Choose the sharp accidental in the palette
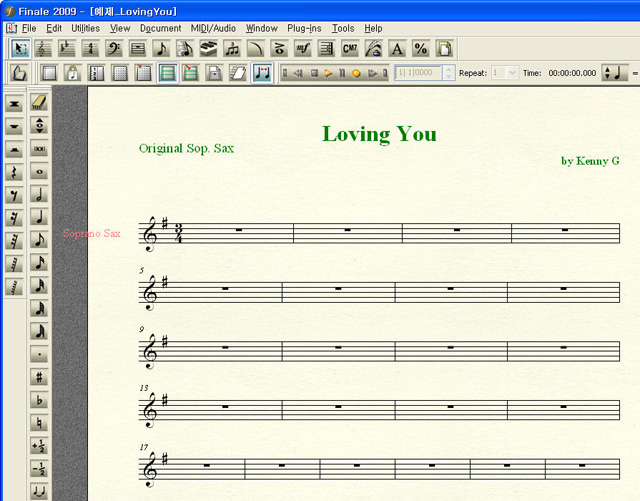Image resolution: width=640 pixels, height=501 pixels. tap(39, 377)
